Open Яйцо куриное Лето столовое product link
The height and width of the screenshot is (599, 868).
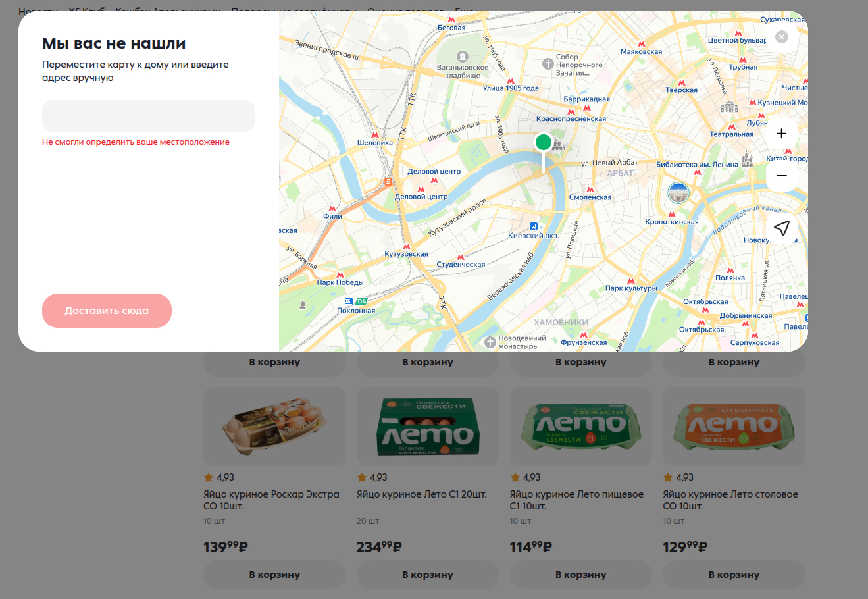pyautogui.click(x=730, y=500)
